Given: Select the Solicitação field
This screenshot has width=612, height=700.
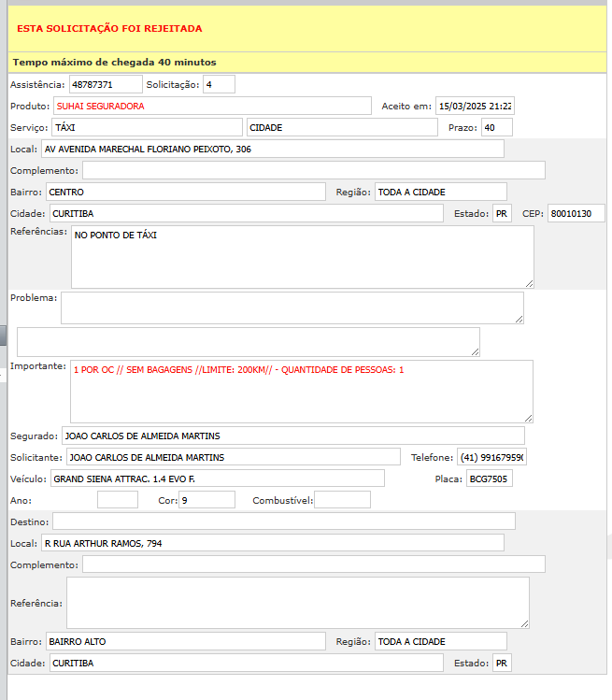Looking at the screenshot, I should 219,85.
